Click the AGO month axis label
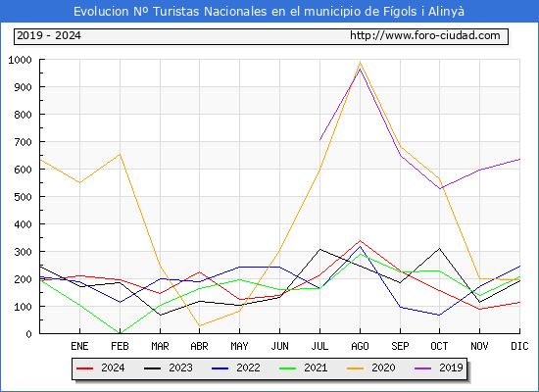This screenshot has height=392, width=539. coord(360,346)
